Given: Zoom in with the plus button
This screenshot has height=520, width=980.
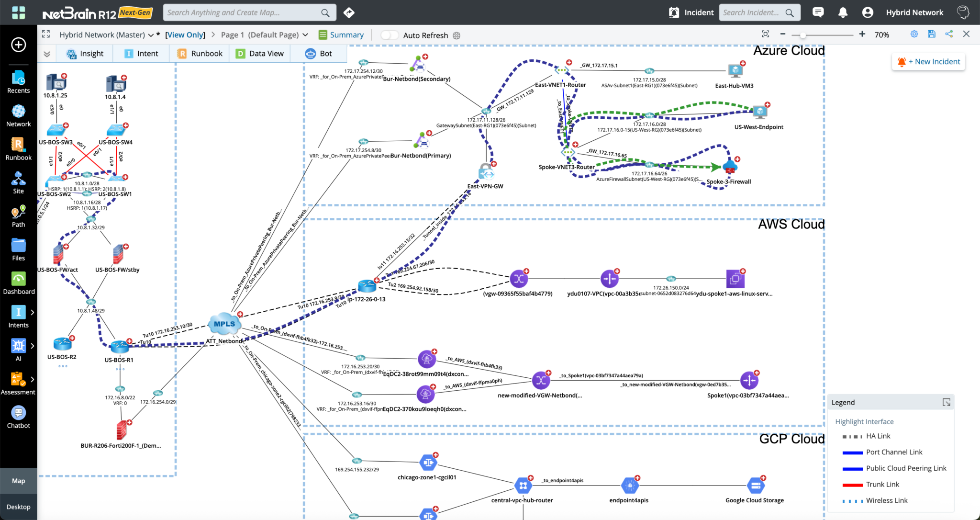Looking at the screenshot, I should [x=862, y=34].
